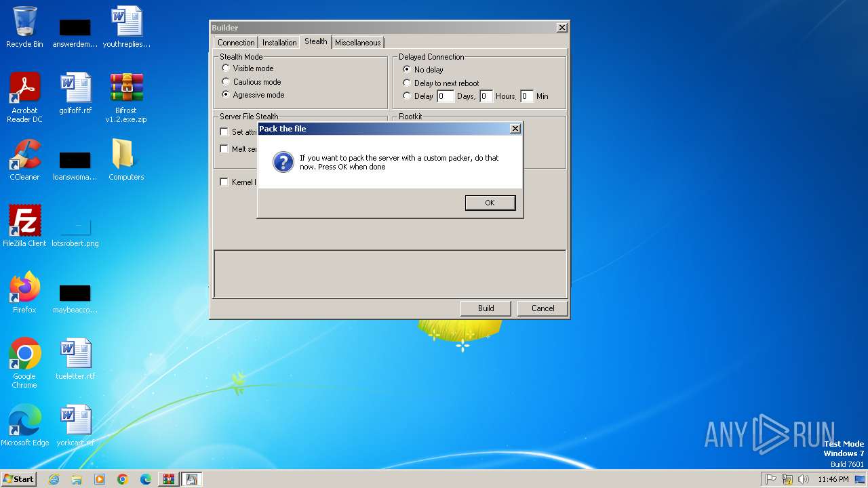Image resolution: width=868 pixels, height=488 pixels.
Task: Launch Firefox from desktop
Action: (x=24, y=292)
